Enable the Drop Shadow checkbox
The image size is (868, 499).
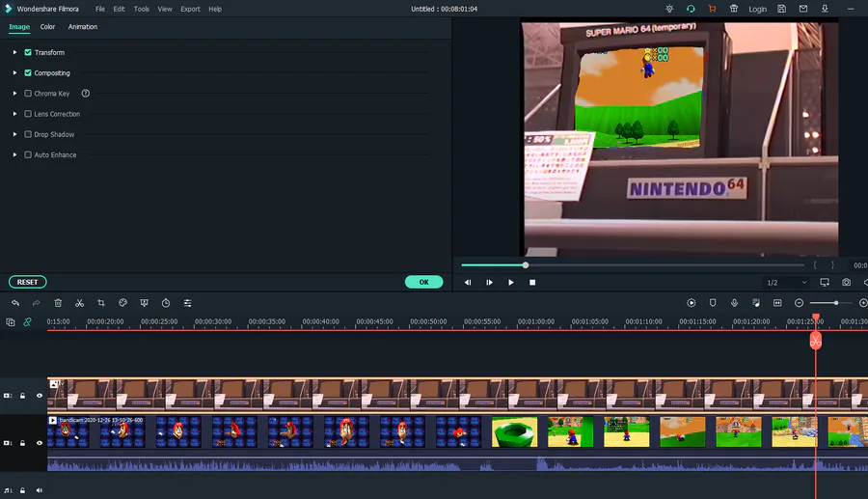28,134
